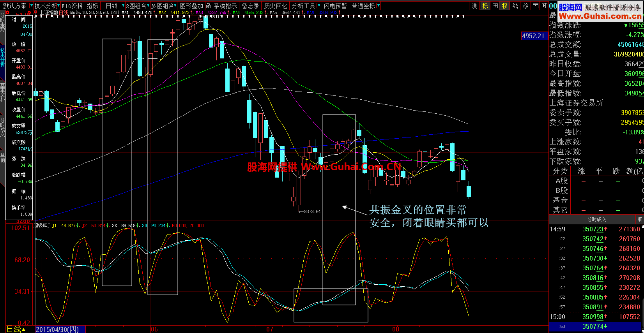
Task: Expand the 2图组合 dropdown
Action: [x=148, y=6]
